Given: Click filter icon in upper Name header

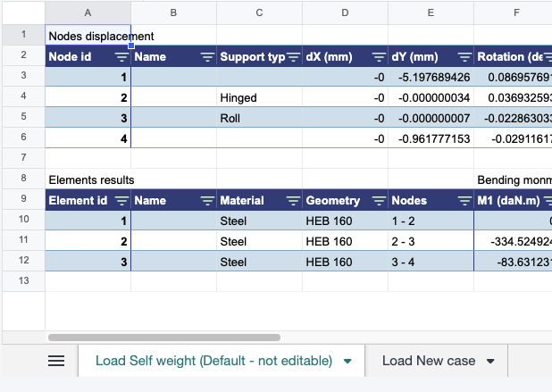Looking at the screenshot, I should pos(206,57).
